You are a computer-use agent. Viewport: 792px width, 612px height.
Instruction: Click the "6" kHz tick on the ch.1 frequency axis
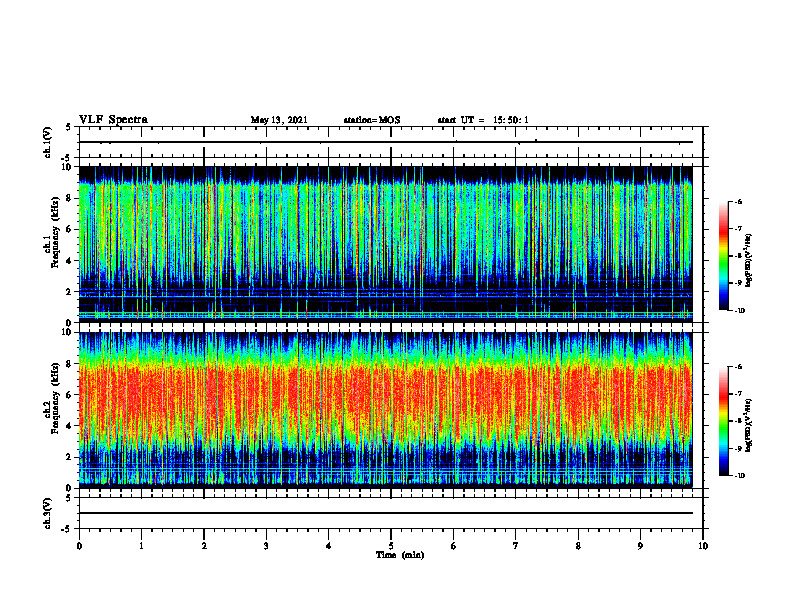click(70, 229)
